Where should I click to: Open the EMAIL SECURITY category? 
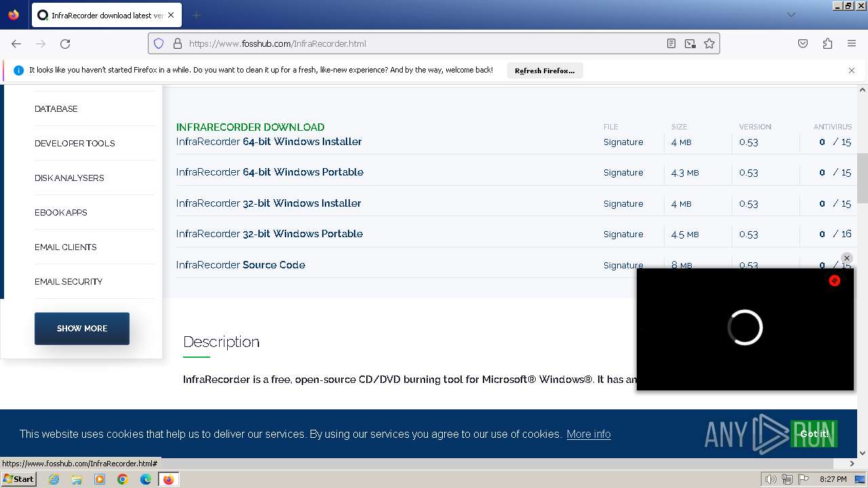(68, 281)
